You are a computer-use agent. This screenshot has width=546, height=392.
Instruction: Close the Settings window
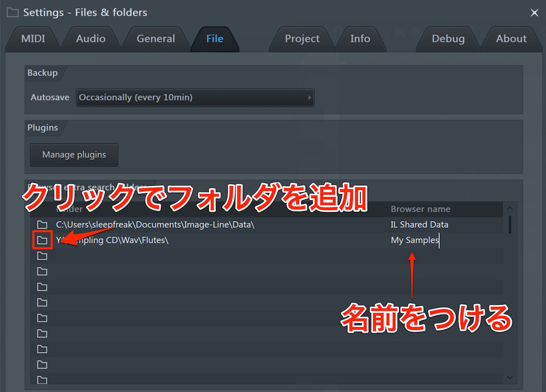pyautogui.click(x=534, y=13)
